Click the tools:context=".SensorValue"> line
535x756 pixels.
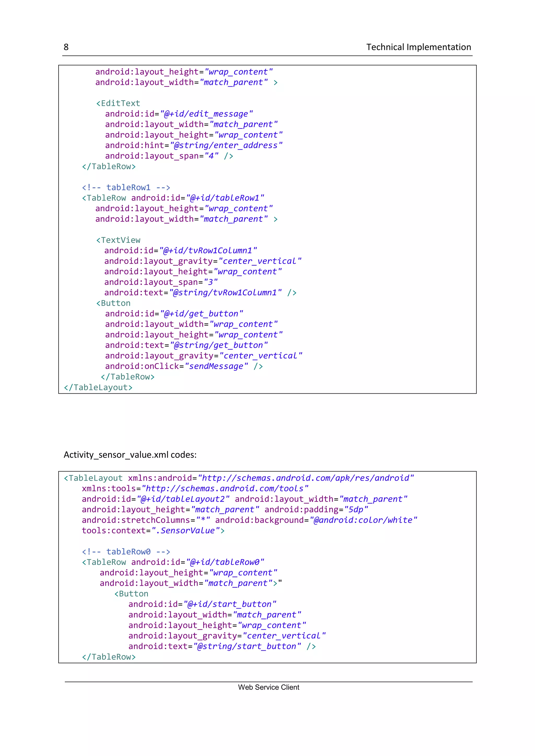[153, 531]
